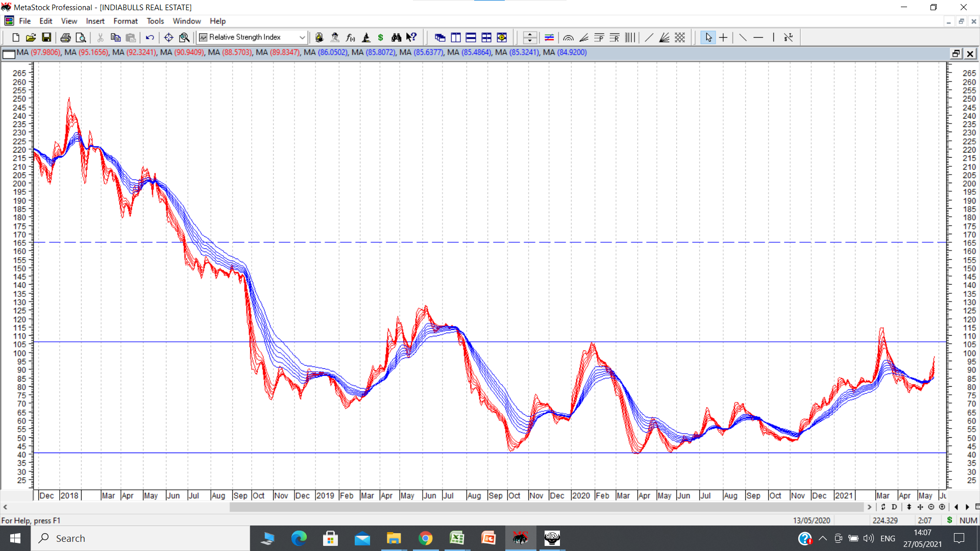Click next security right arrow button

(967, 507)
